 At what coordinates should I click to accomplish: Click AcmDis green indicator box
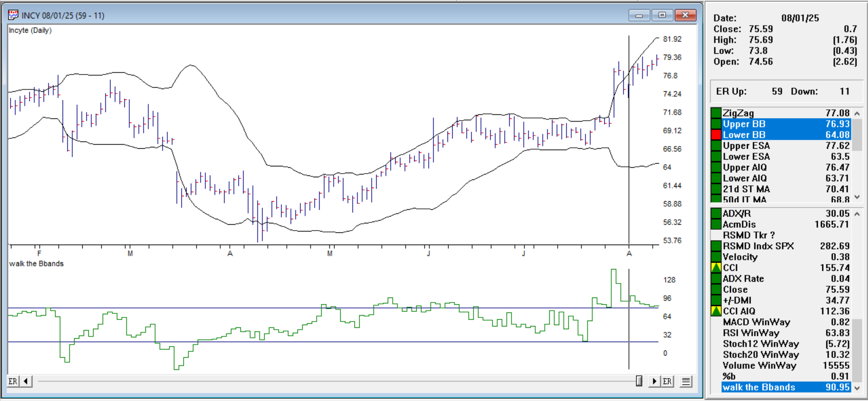pyautogui.click(x=716, y=224)
